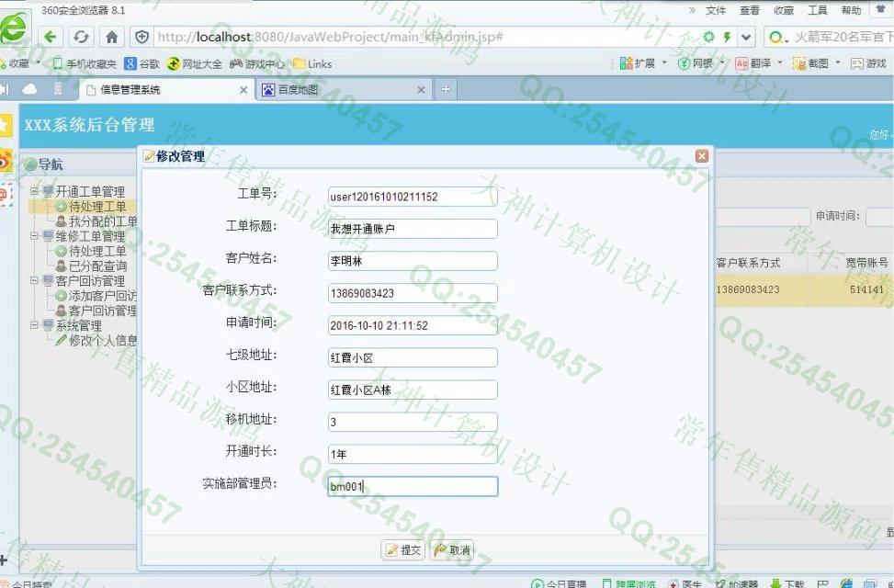The width and height of the screenshot is (894, 588).
Task: Click the 申请时间 input field
Action: tap(413, 325)
